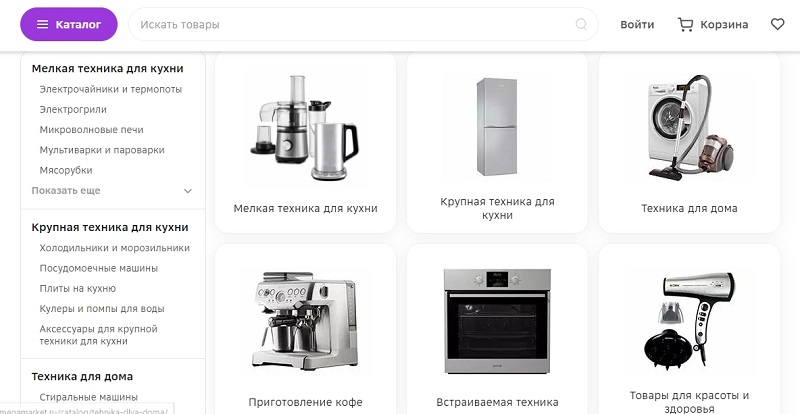This screenshot has height=414, width=800.
Task: Open the Каталог menu button
Action: (x=69, y=24)
